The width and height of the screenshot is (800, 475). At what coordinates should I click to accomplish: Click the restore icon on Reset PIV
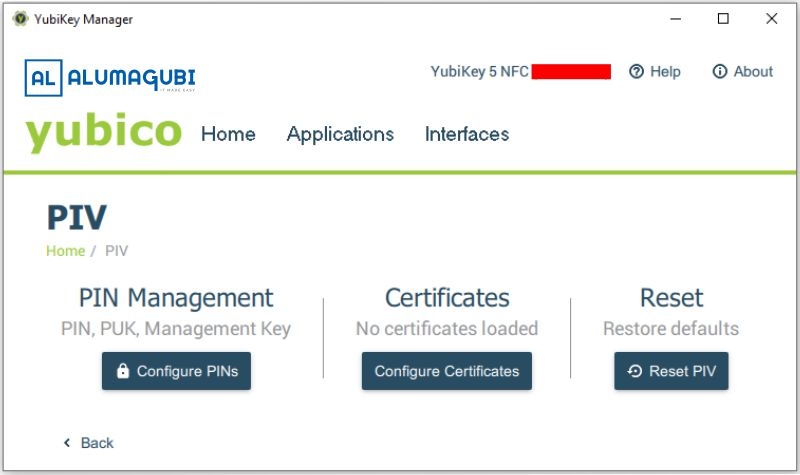click(635, 371)
